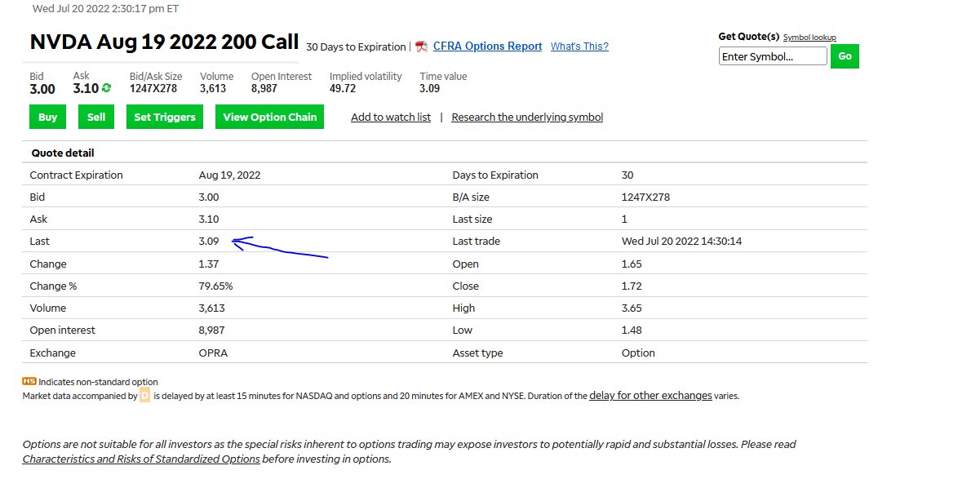
Task: Select the title 'NVDA Aug 19 2022 200 Call'
Action: [164, 42]
